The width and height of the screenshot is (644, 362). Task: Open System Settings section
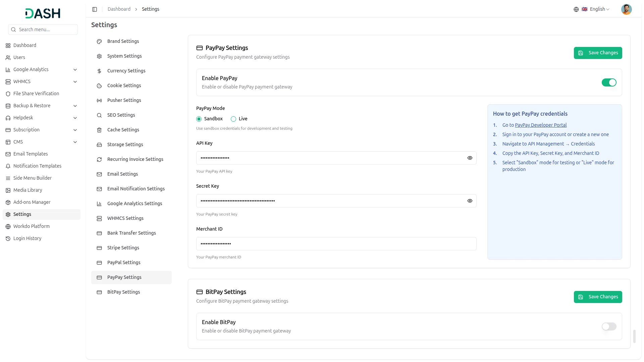click(131, 56)
